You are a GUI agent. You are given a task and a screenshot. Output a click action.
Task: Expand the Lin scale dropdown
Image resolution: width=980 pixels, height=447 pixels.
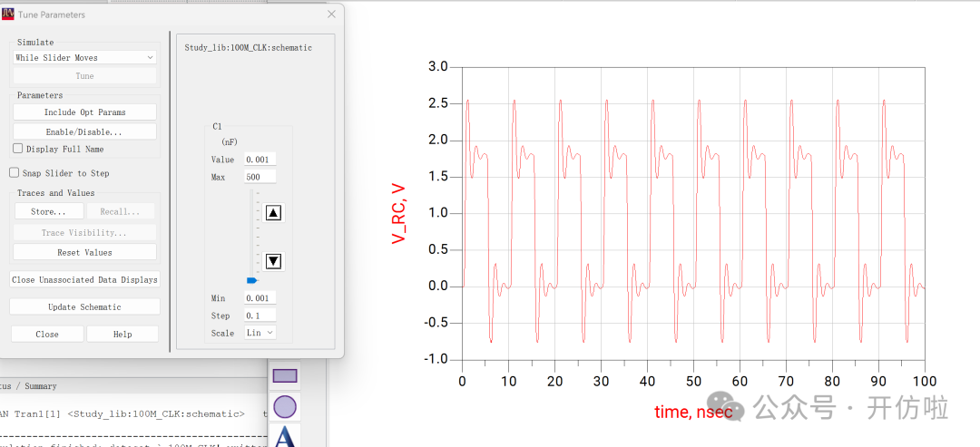tap(260, 333)
